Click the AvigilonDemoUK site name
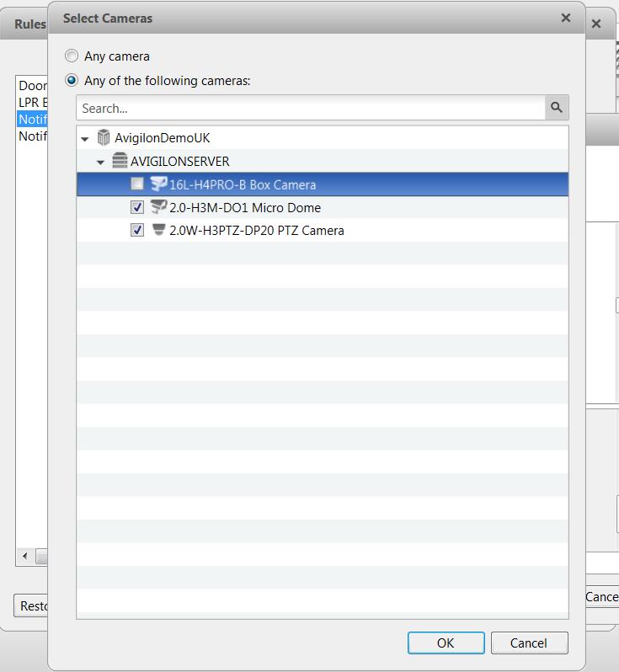This screenshot has height=672, width=619. click(163, 138)
